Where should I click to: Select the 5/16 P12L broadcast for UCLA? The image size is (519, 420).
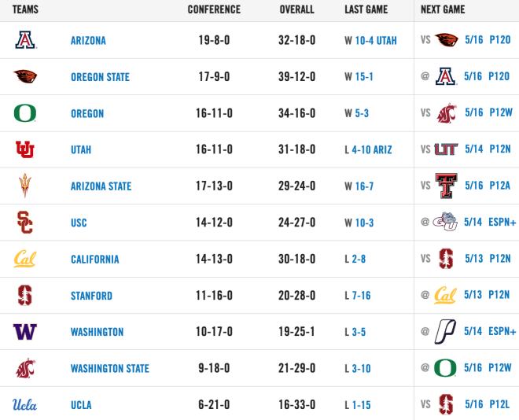click(x=488, y=404)
